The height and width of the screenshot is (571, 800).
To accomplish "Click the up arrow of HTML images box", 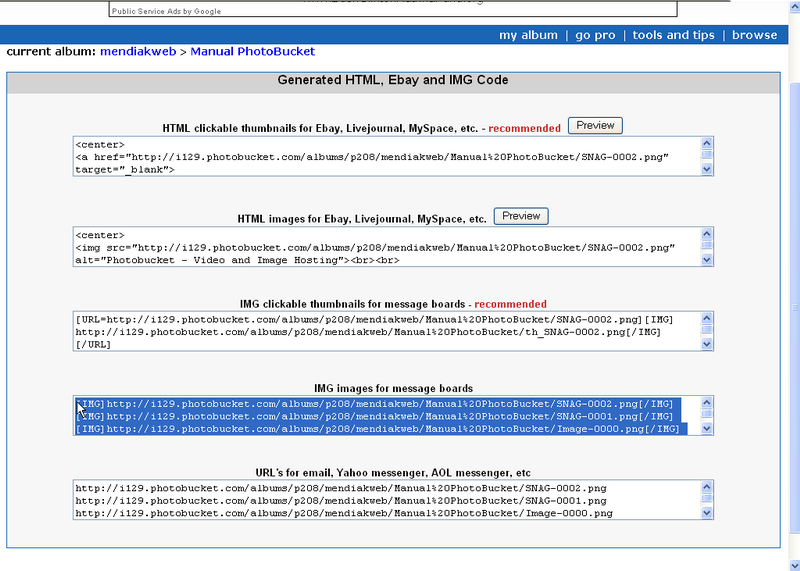I will click(x=707, y=234).
